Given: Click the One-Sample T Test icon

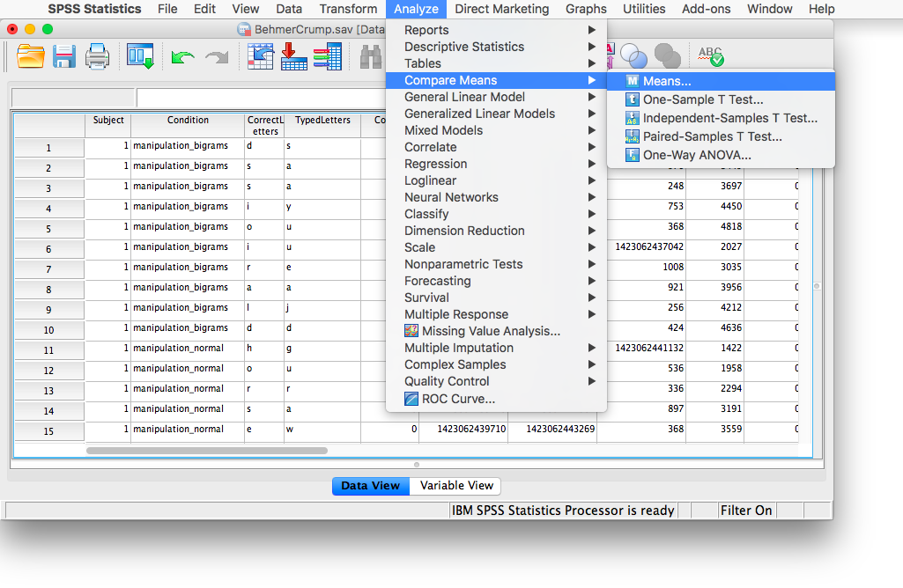Looking at the screenshot, I should [633, 99].
